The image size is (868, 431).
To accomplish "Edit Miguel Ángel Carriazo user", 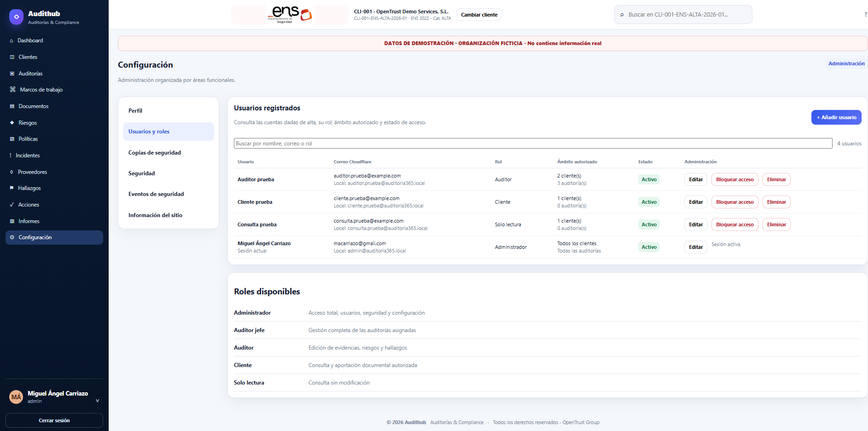I will click(696, 247).
